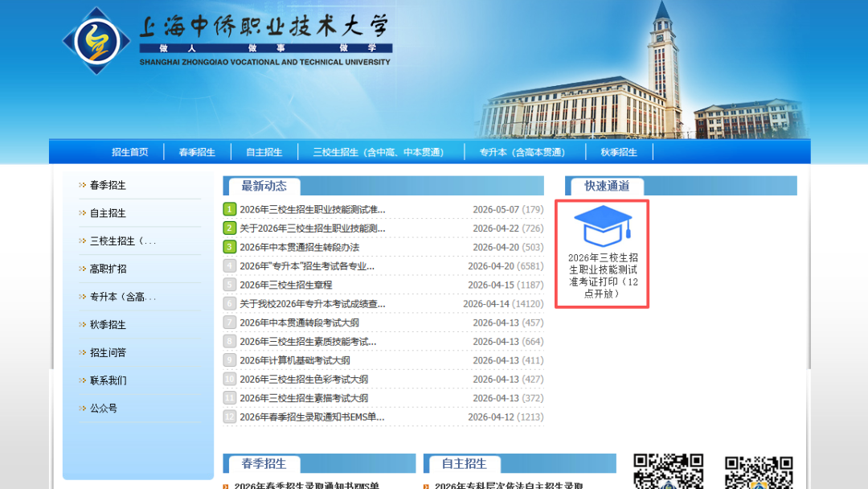Click the 快速通道 section tab
The width and height of the screenshot is (868, 489).
pos(608,186)
